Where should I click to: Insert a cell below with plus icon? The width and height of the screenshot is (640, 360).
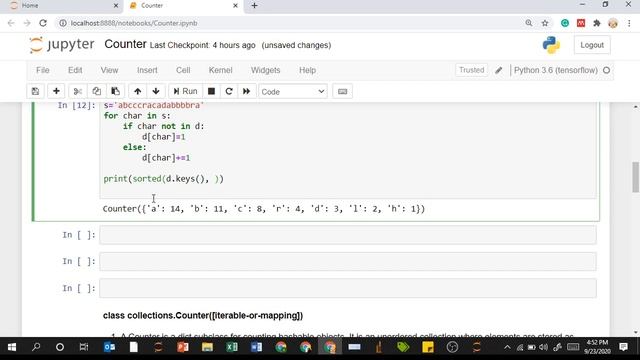(x=56, y=91)
